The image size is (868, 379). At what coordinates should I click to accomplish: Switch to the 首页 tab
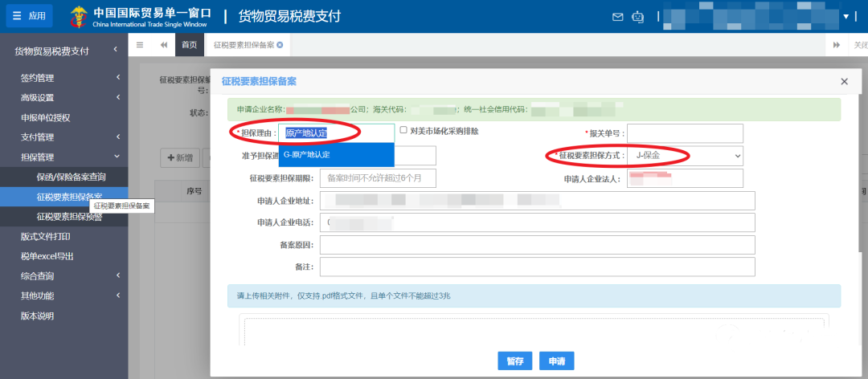(189, 45)
